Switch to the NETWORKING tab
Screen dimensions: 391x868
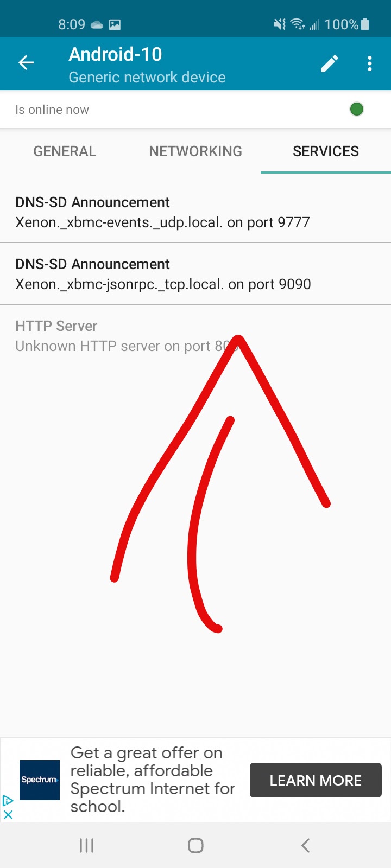[x=195, y=151]
